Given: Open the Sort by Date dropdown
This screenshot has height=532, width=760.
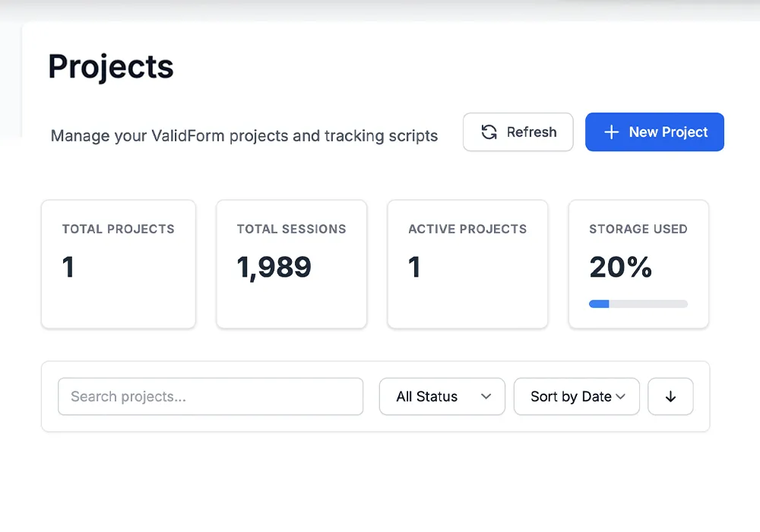Looking at the screenshot, I should (577, 396).
